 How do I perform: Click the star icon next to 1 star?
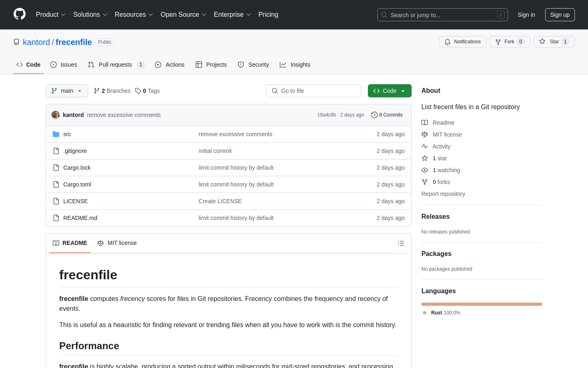coord(425,158)
